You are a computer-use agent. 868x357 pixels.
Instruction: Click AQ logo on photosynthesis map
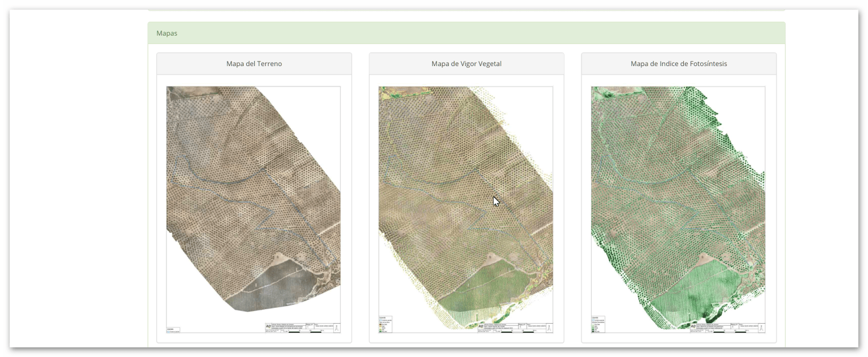[x=693, y=326]
